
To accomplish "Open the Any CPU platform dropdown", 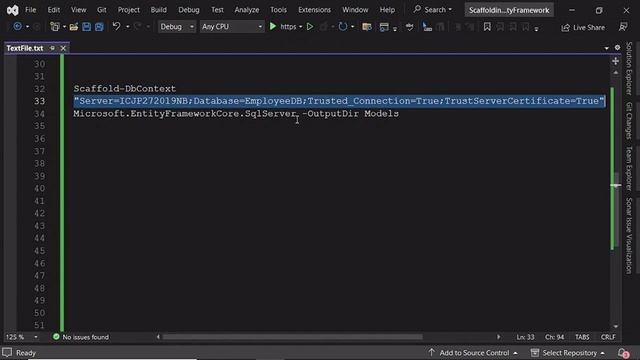I will (x=231, y=27).
